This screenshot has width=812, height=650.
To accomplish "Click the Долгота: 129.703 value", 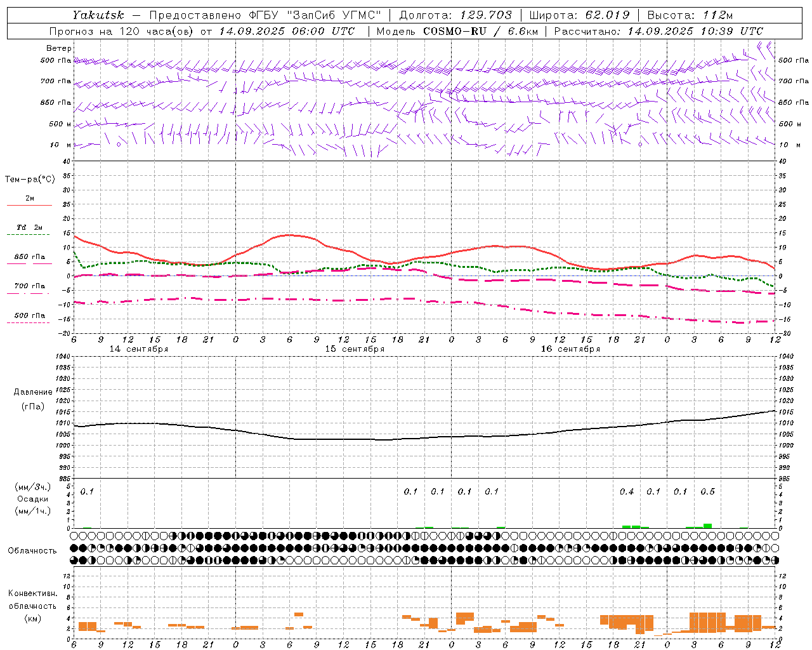I will tap(455, 15).
